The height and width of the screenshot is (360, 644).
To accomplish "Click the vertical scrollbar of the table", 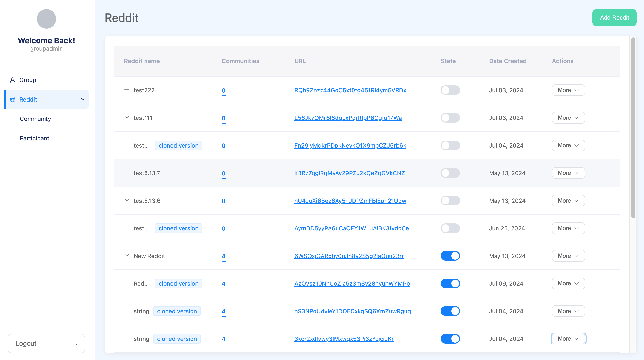I will click(x=633, y=128).
